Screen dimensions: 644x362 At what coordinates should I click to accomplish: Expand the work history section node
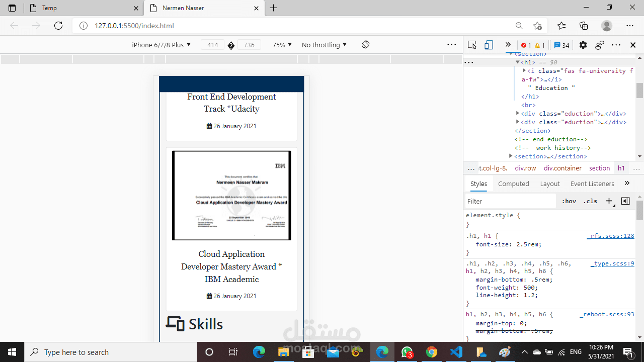[511, 156]
